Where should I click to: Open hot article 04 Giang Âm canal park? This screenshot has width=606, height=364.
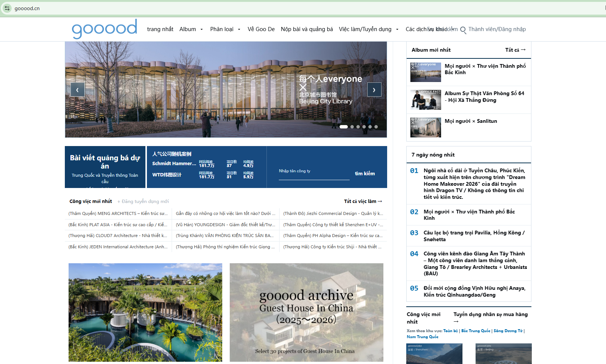click(475, 264)
